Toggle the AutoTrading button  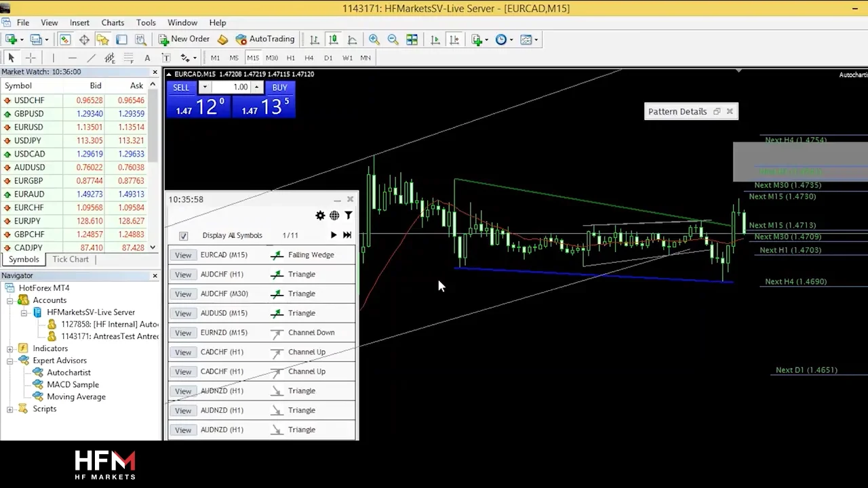pos(265,39)
